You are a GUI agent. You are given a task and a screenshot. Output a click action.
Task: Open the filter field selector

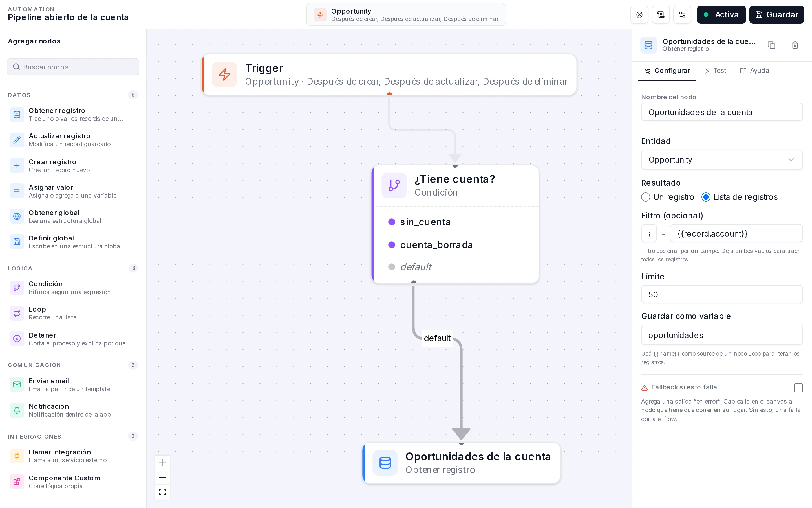point(649,233)
